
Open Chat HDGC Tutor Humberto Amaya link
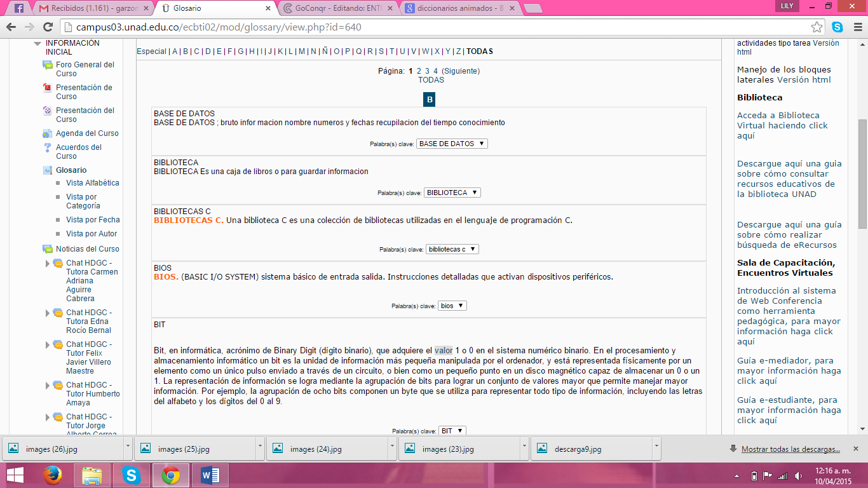[93, 394]
